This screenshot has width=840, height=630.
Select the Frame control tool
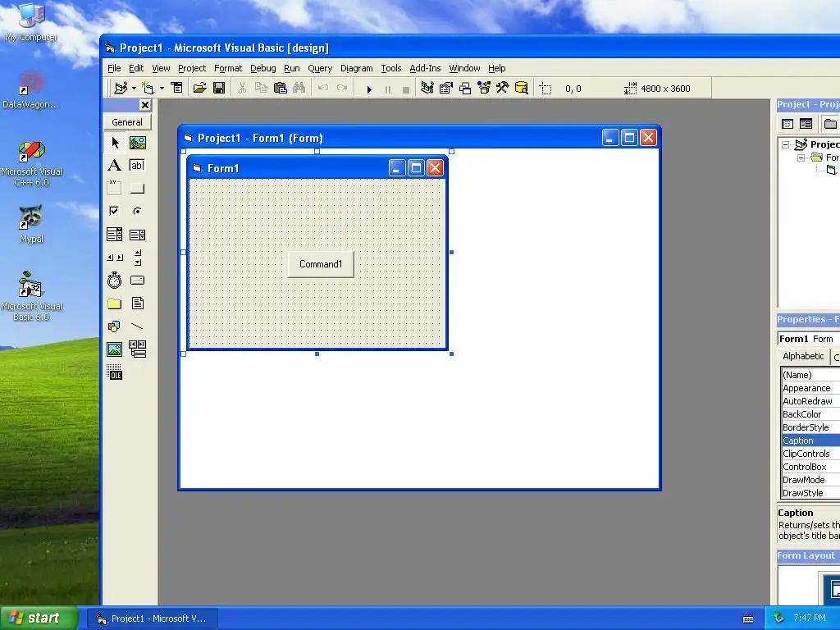pos(115,188)
